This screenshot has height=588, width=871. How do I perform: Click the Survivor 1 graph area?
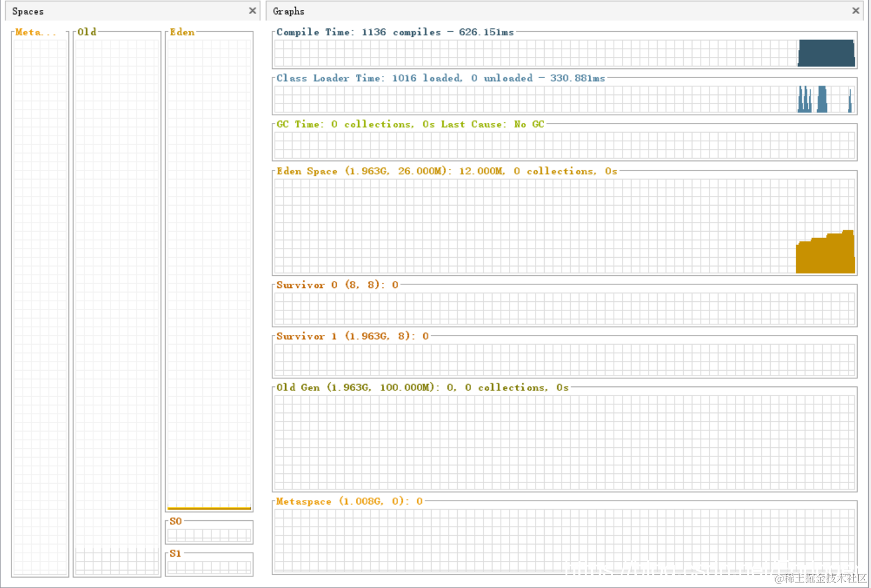(x=564, y=360)
